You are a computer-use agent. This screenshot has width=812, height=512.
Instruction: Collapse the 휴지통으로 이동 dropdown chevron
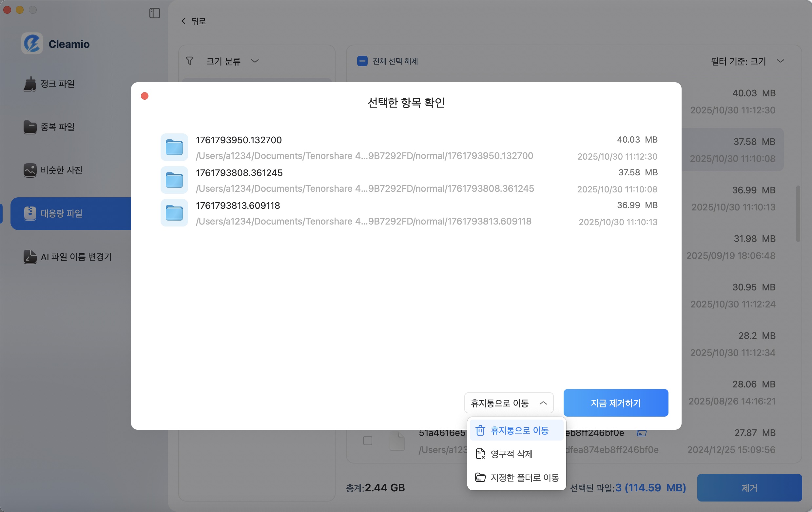(544, 403)
